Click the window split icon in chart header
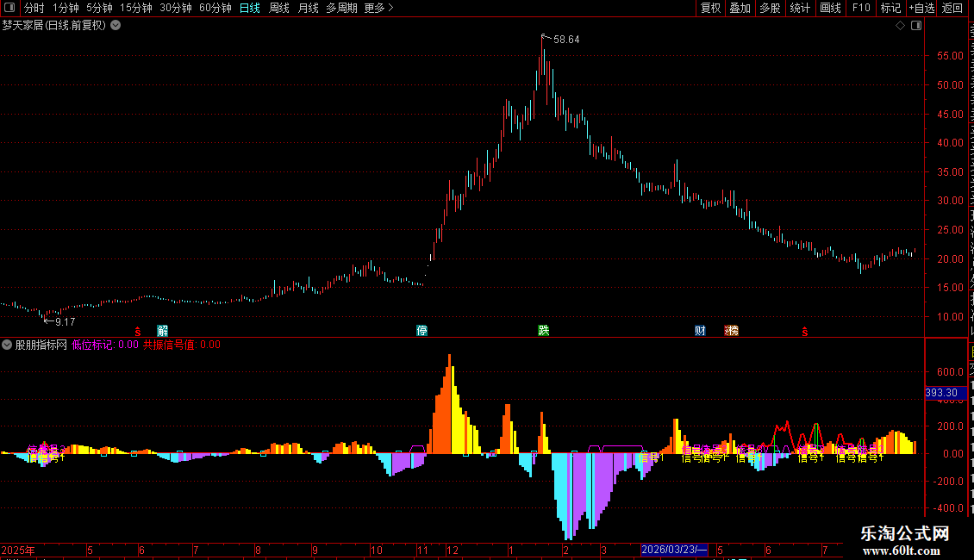Viewport: 974px width, 560px height. click(916, 26)
